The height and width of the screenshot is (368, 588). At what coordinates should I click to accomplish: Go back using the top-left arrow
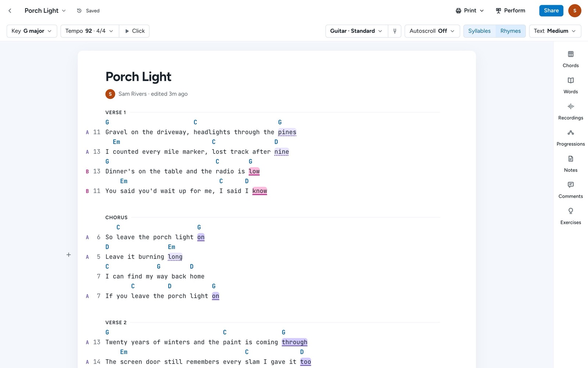(x=10, y=11)
